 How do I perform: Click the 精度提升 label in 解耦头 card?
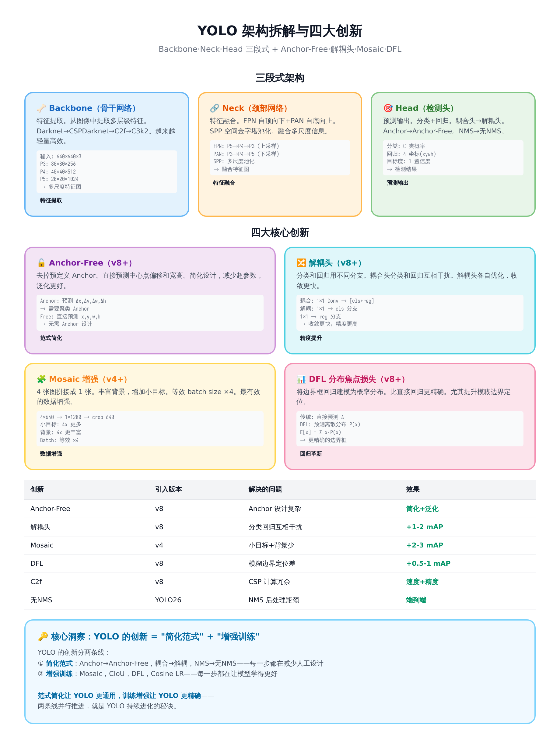(x=311, y=338)
